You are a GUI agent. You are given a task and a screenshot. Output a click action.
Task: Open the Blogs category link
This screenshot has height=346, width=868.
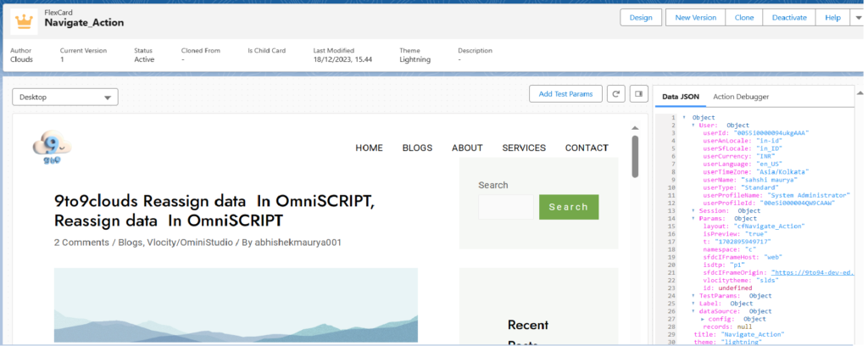[131, 243]
